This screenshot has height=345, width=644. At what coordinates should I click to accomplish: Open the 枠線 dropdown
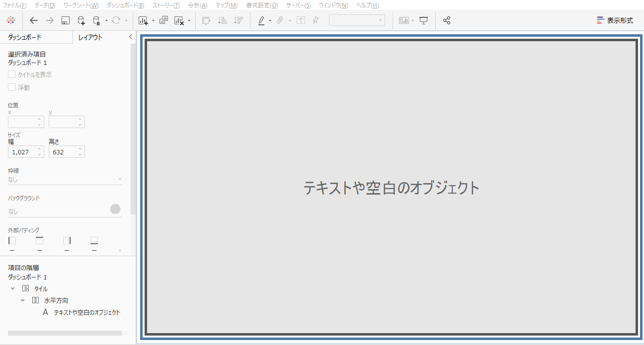pyautogui.click(x=119, y=180)
